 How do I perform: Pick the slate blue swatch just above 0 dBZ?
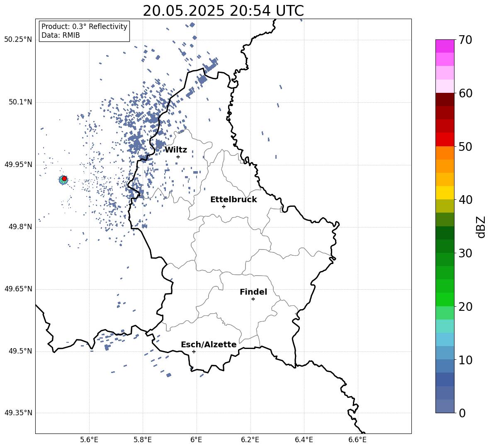coord(445,406)
